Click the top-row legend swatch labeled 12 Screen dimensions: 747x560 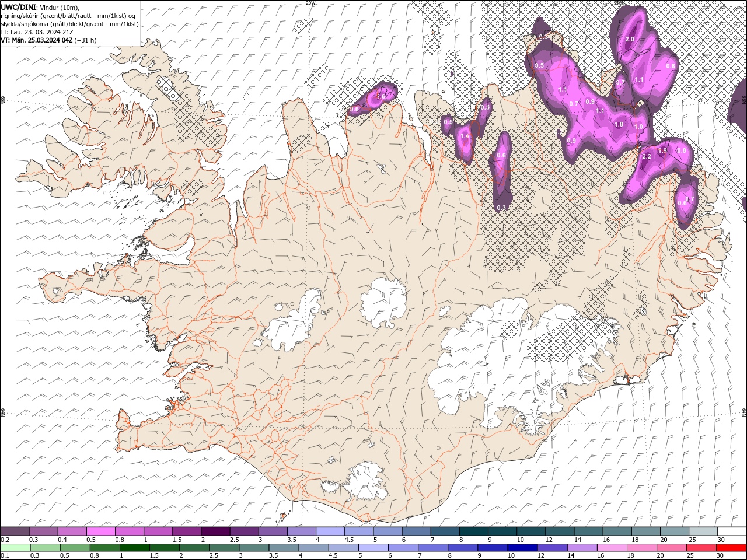(559, 531)
